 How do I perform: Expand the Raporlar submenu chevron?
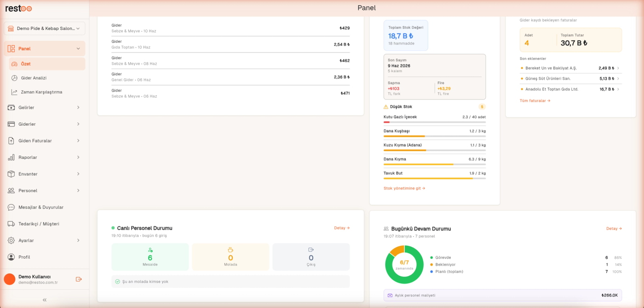pos(78,157)
